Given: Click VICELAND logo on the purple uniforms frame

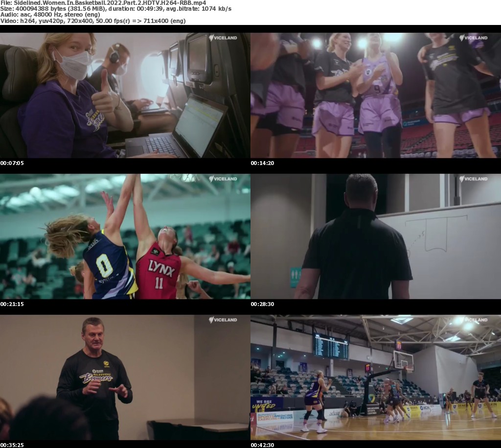Looking at the screenshot, I should click(x=473, y=38).
